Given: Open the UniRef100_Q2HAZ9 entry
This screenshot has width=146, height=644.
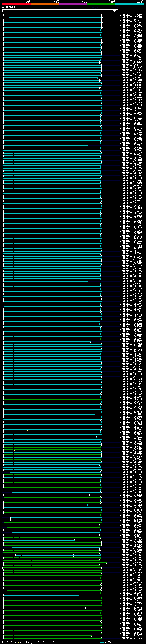Looking at the screenshot, I should (131, 349).
